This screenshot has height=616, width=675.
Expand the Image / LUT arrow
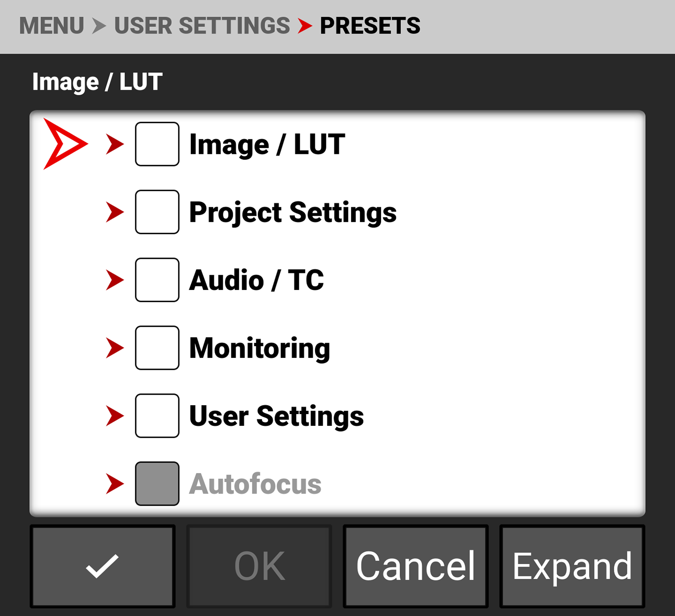point(115,144)
